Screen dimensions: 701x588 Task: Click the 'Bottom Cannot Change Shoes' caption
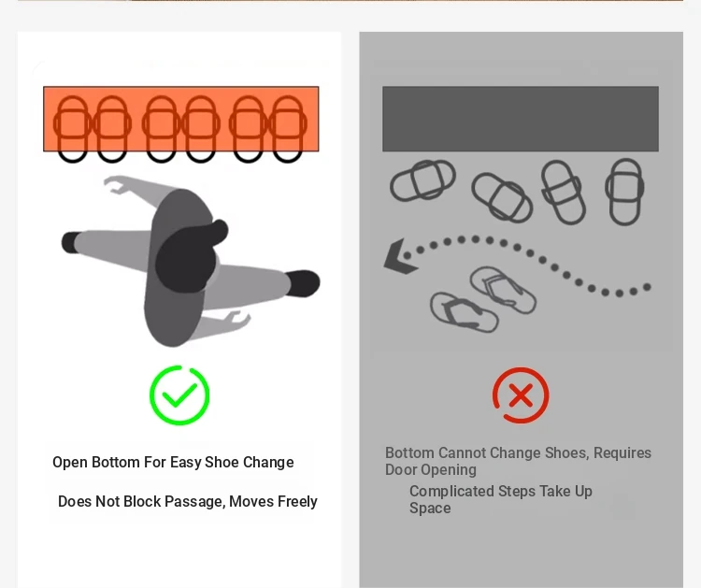point(518,461)
